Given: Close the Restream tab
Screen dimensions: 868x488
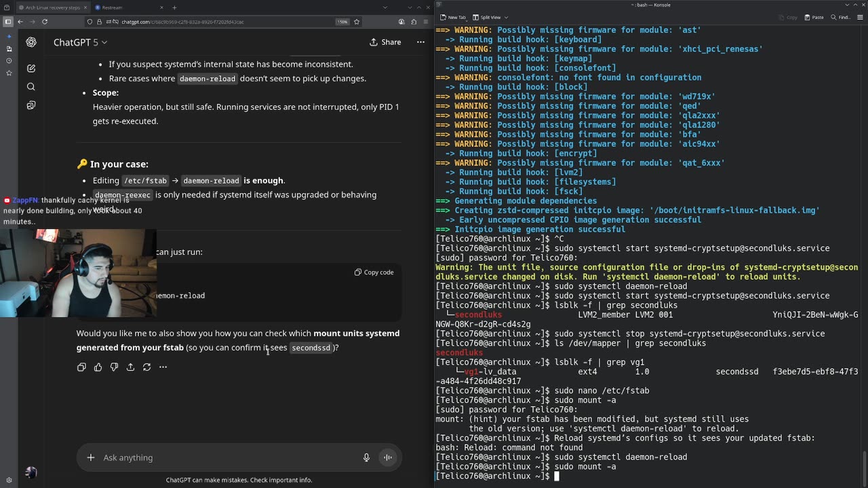Looking at the screenshot, I should click(163, 7).
